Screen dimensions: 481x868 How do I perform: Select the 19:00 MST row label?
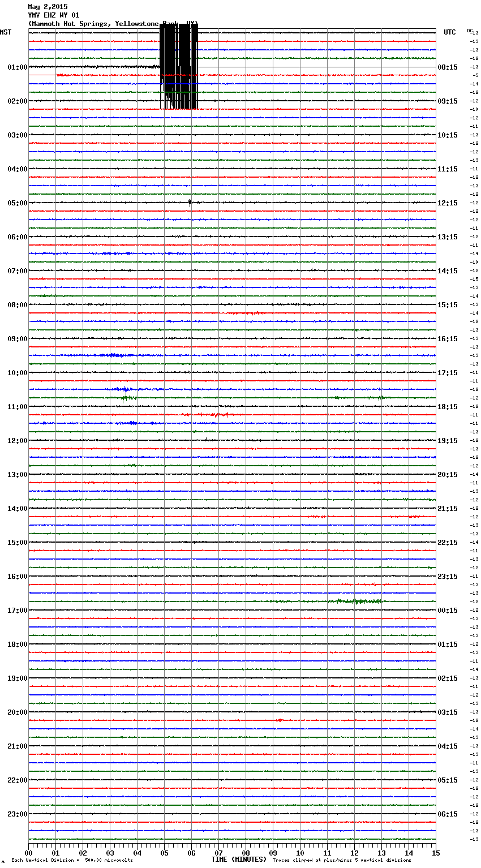coord(18,678)
